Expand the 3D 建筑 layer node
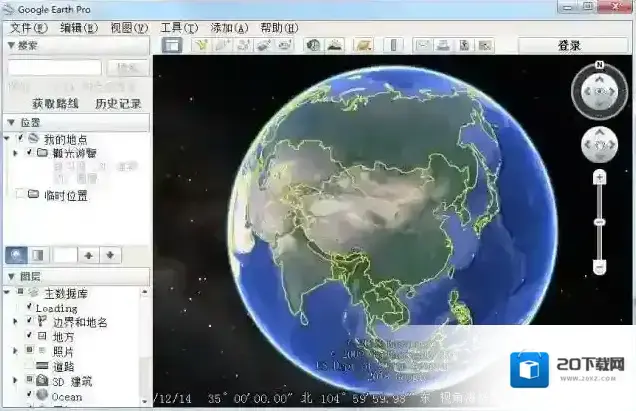This screenshot has width=636, height=411. 15,380
